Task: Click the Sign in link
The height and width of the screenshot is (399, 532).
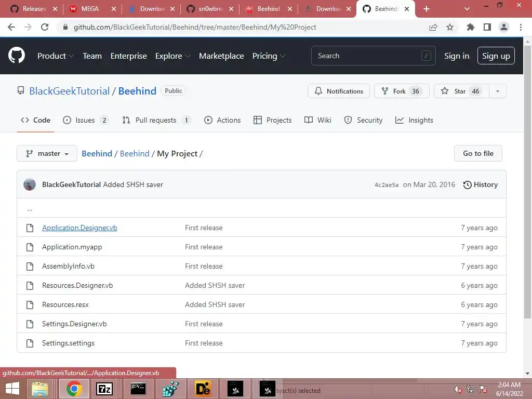Action: (457, 56)
